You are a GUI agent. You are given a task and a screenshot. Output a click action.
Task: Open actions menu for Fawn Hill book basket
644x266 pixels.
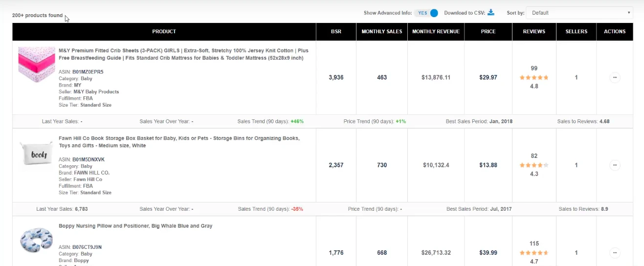point(615,165)
